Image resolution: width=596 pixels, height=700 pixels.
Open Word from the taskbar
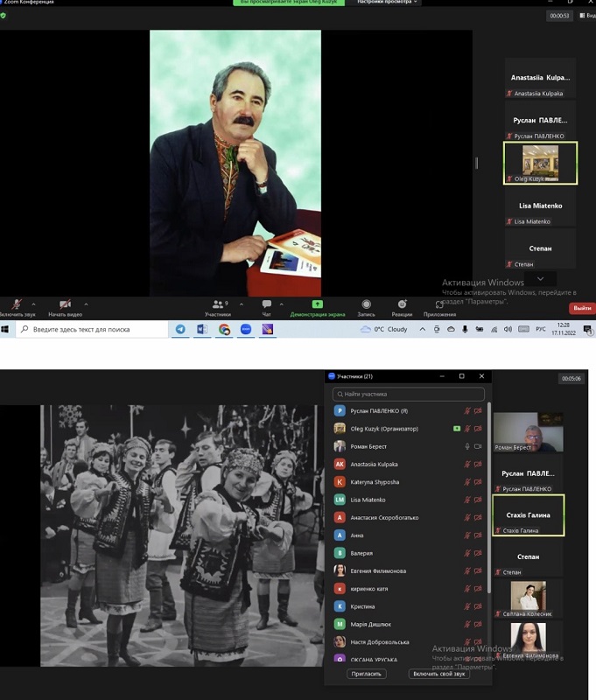[x=202, y=329]
